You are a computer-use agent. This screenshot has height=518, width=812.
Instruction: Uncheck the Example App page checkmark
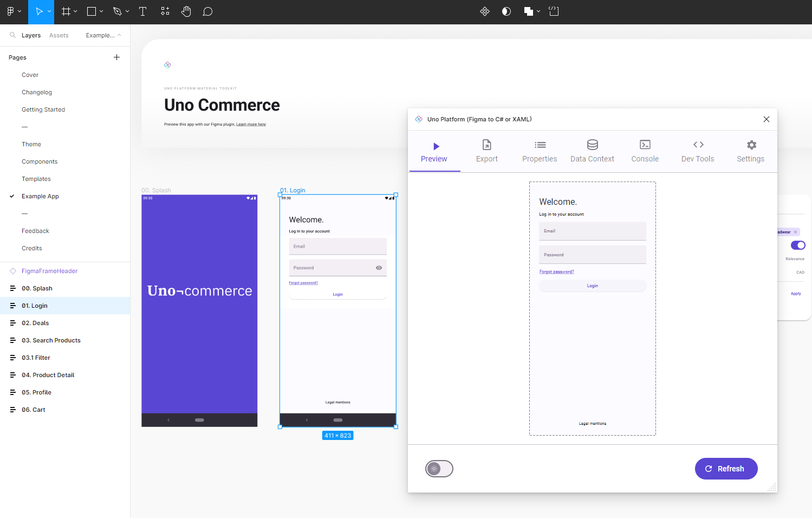click(x=12, y=196)
